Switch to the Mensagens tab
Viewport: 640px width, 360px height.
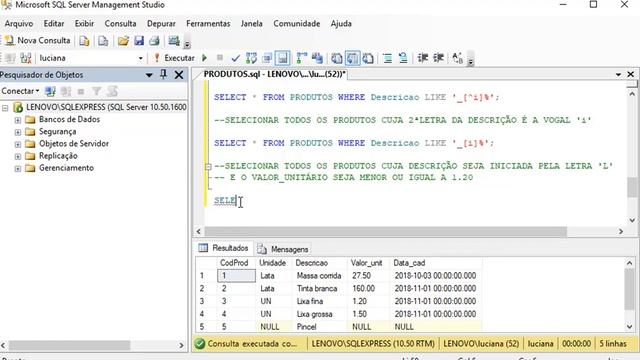pyautogui.click(x=283, y=249)
